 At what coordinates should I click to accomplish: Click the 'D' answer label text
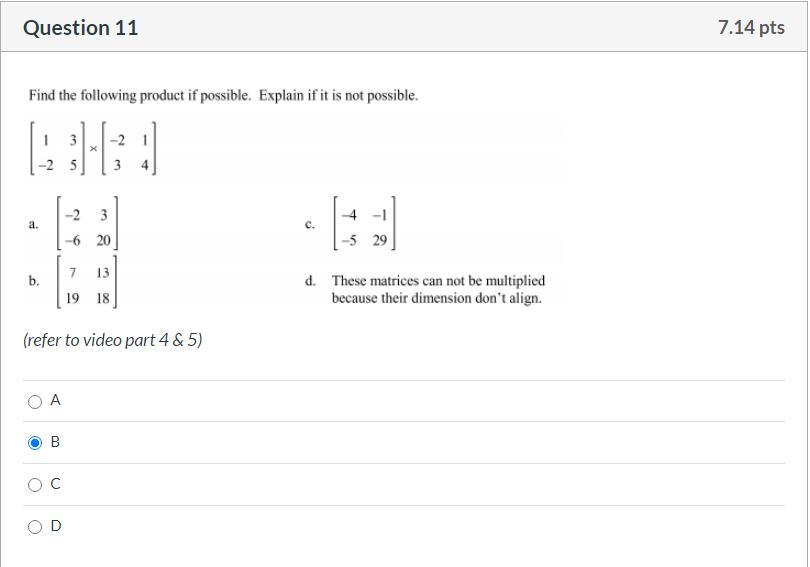[x=56, y=526]
